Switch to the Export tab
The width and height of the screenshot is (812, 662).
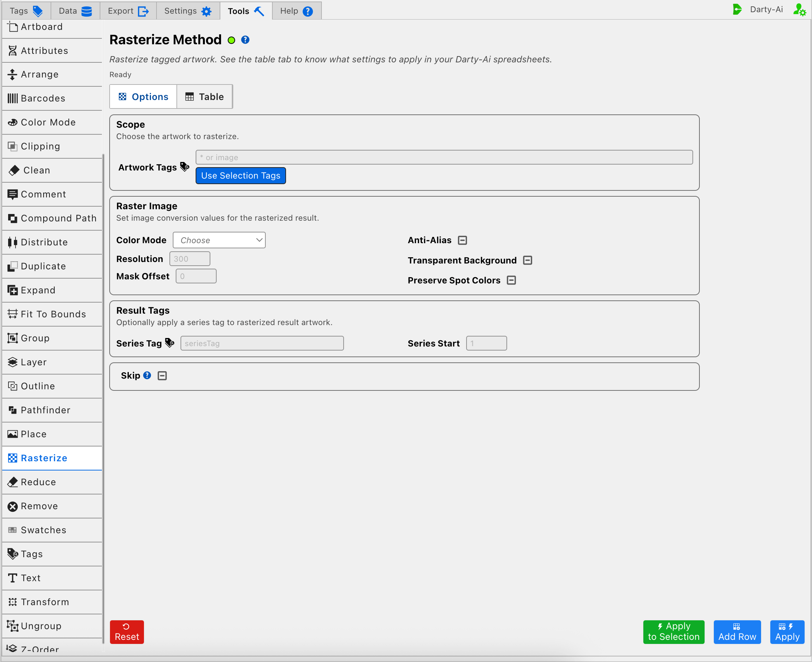click(x=128, y=11)
